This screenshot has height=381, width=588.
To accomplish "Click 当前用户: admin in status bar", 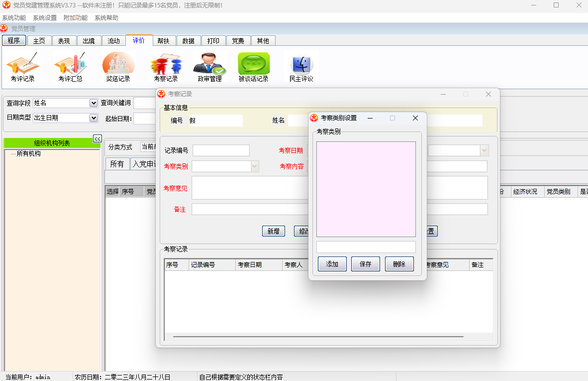I will point(28,377).
